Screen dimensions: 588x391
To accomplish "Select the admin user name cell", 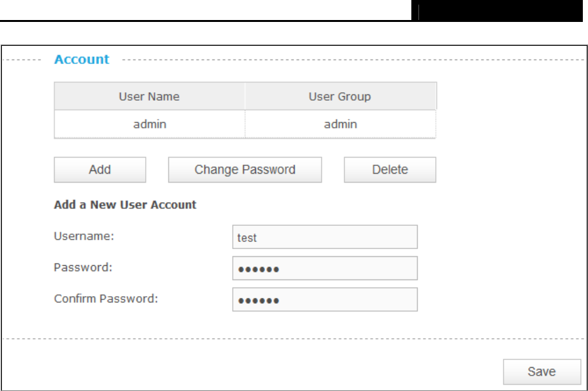I will click(x=150, y=125).
